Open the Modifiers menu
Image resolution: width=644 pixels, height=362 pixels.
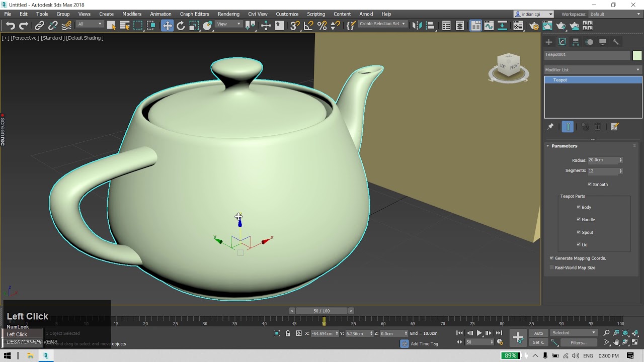coord(132,14)
